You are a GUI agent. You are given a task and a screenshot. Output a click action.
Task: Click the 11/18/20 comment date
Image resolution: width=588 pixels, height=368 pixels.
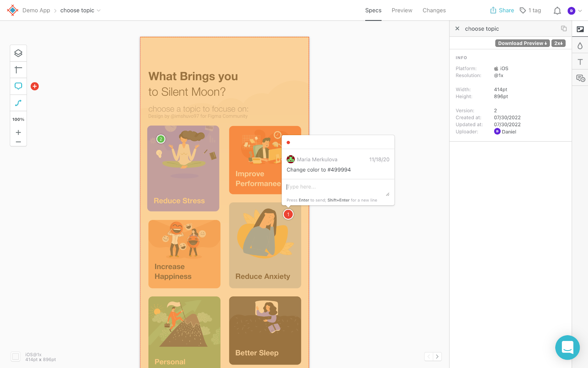click(x=379, y=159)
